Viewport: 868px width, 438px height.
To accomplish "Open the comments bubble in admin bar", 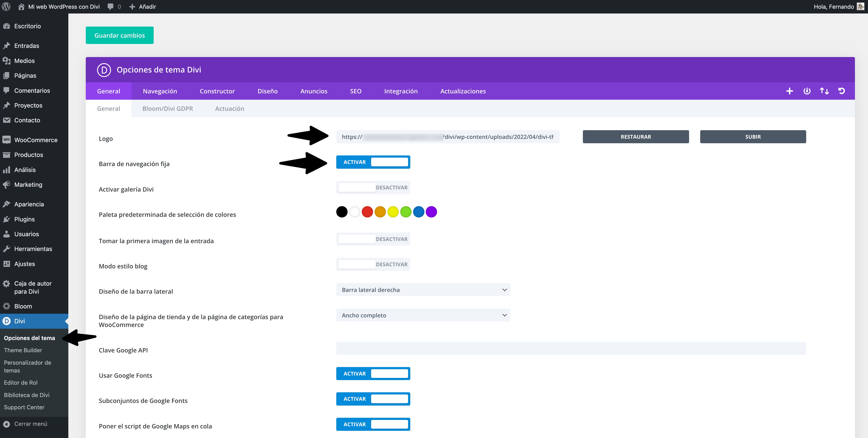I will pos(111,6).
